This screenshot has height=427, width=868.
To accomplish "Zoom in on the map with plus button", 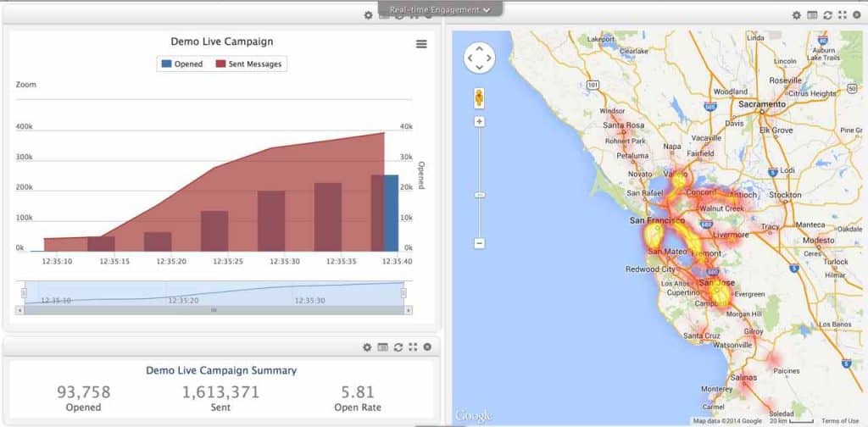I will tap(480, 122).
